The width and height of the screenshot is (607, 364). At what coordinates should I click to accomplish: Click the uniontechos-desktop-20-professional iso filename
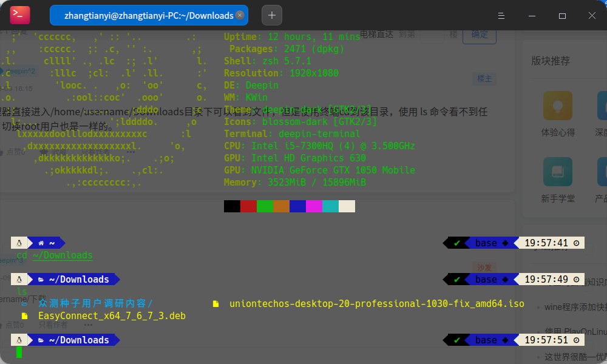[377, 304]
